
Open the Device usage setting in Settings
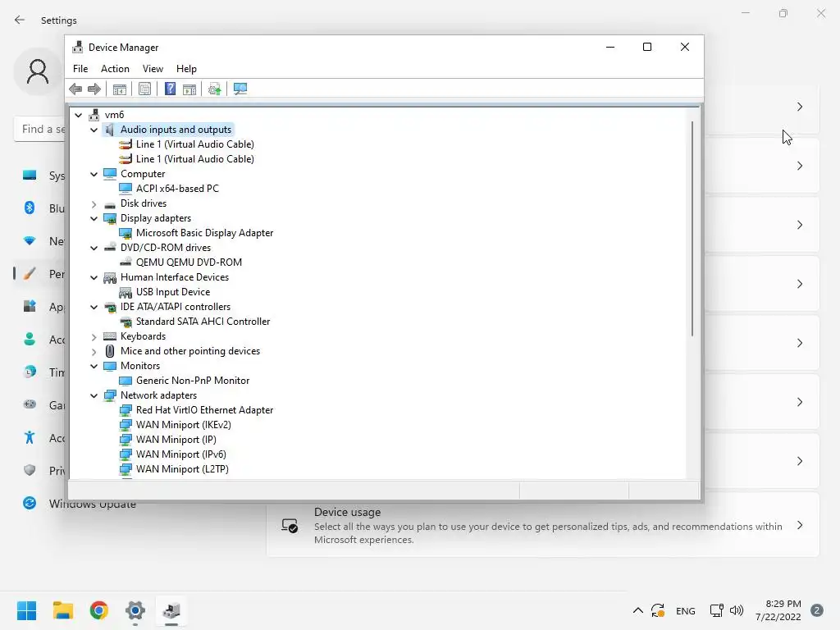coord(543,525)
